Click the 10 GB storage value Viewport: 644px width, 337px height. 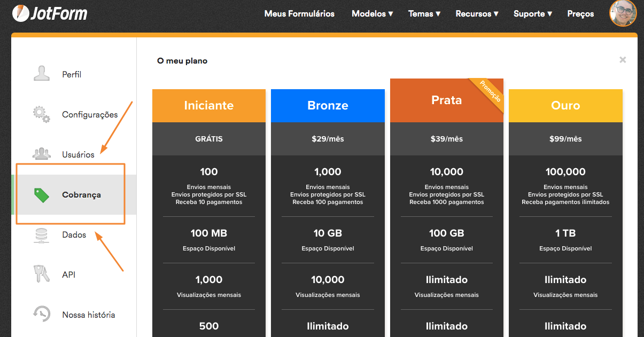pyautogui.click(x=328, y=233)
